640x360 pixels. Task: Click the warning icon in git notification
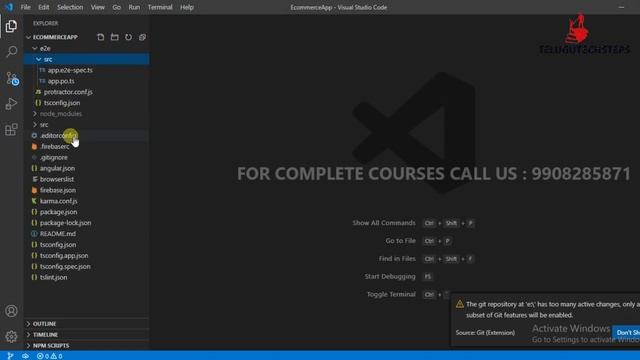coord(460,304)
